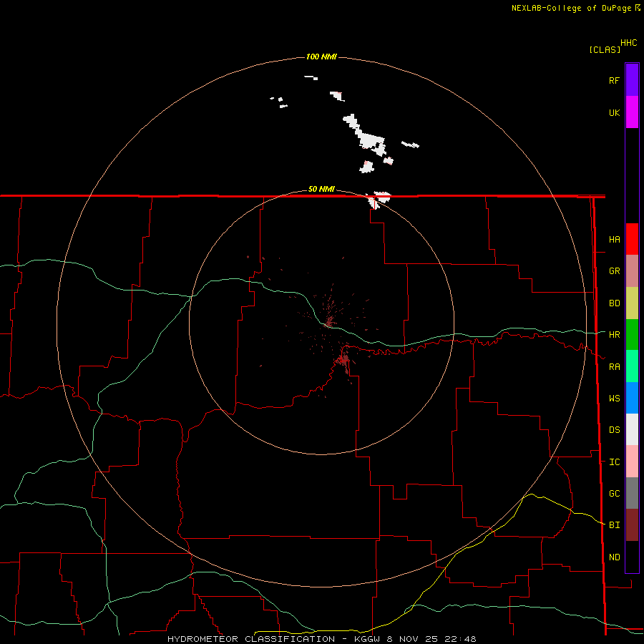
Task: Click the 'GR' legend label
Action: pyautogui.click(x=615, y=271)
